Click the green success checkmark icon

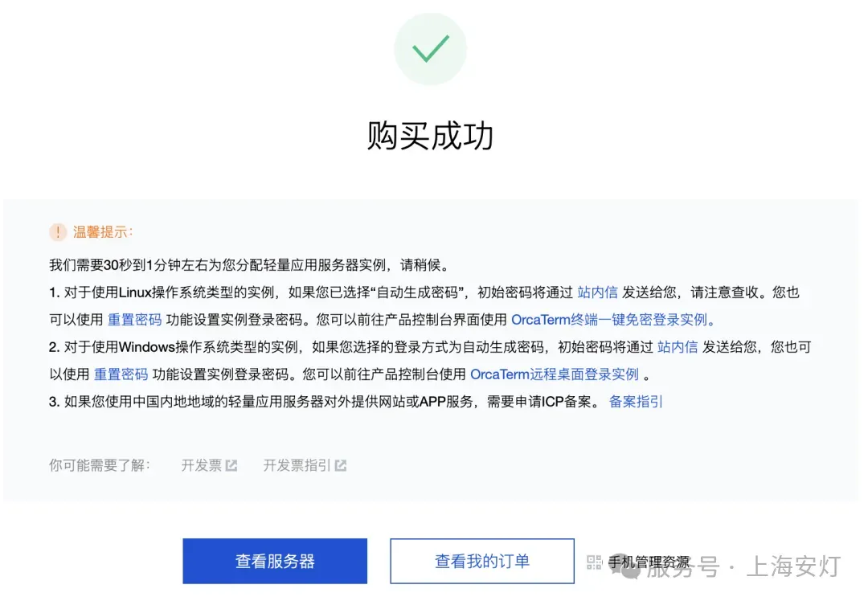point(430,49)
